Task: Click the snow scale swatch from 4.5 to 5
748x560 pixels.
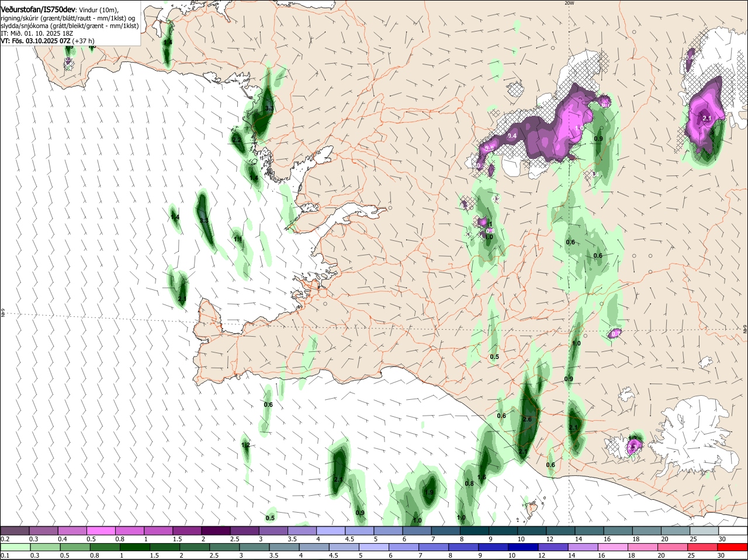Action: click(x=359, y=531)
